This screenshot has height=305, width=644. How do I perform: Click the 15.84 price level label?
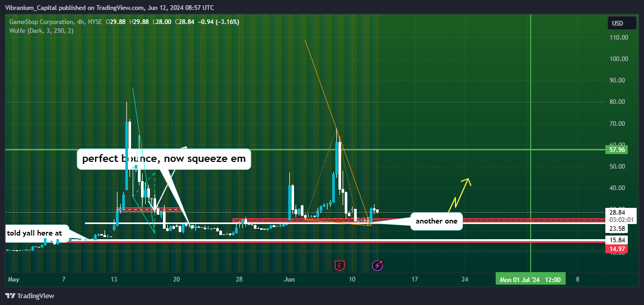[616, 240]
